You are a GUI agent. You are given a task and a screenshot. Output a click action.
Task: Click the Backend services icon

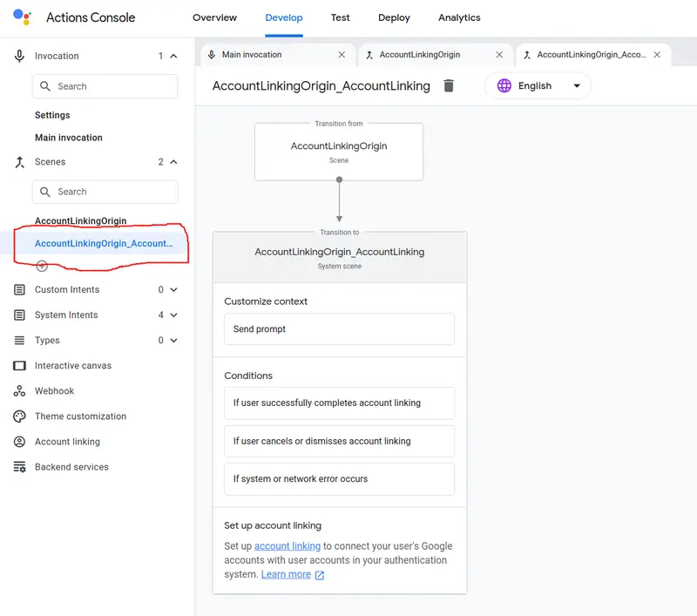point(19,467)
